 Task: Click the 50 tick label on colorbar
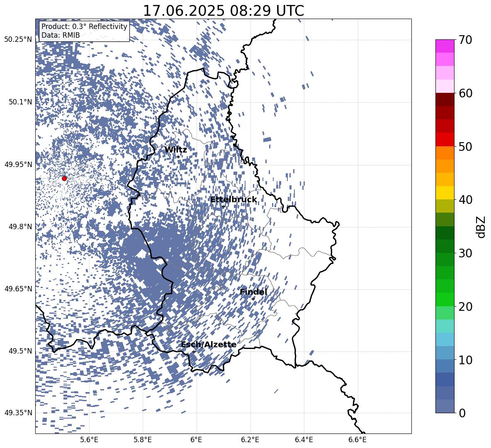465,146
